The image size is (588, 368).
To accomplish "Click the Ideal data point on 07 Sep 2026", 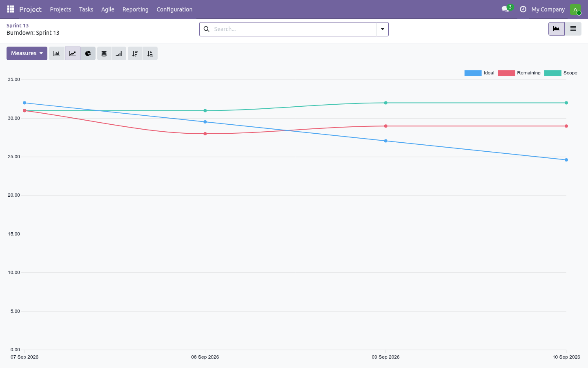I will (24, 103).
